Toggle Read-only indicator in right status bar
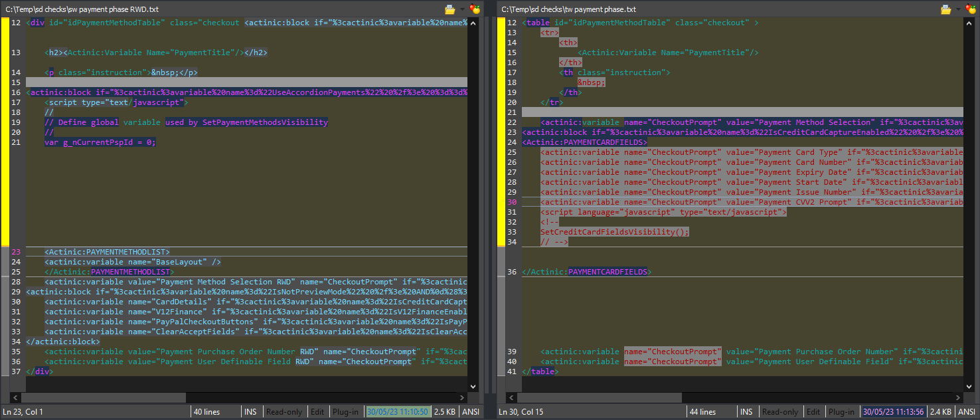The image size is (980, 420). click(780, 412)
